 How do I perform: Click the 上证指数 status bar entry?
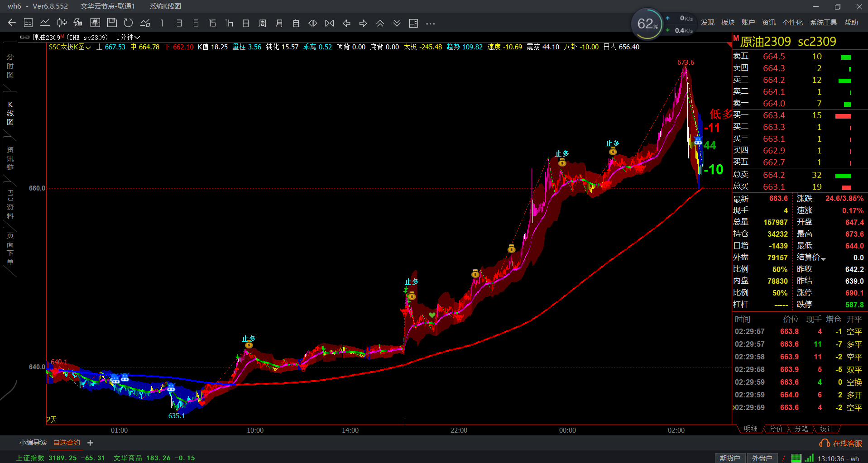[x=61, y=458]
